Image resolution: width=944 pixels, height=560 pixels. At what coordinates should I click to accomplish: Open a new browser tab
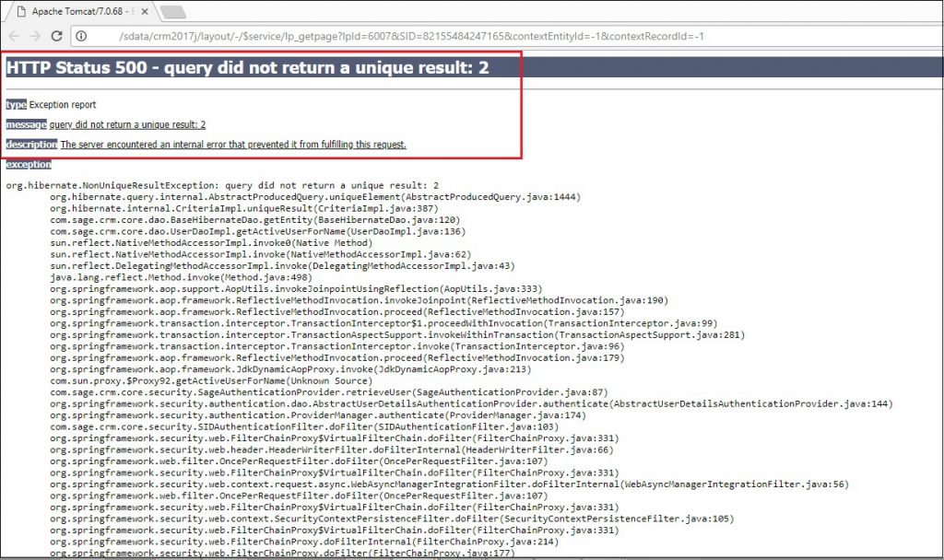coord(171,11)
